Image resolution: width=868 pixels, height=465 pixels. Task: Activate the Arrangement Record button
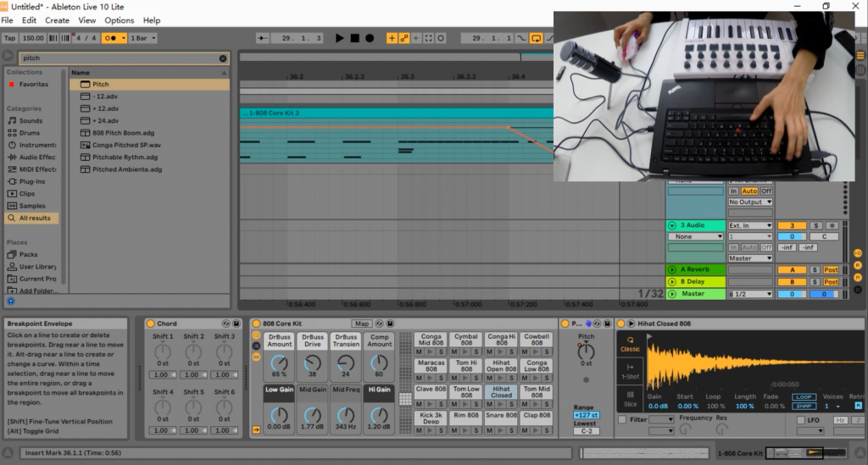point(370,38)
